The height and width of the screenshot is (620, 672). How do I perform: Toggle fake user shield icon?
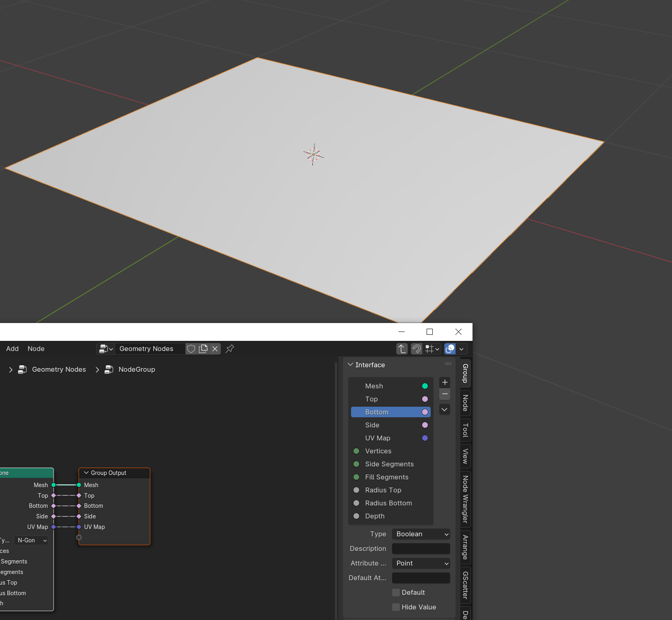[191, 349]
